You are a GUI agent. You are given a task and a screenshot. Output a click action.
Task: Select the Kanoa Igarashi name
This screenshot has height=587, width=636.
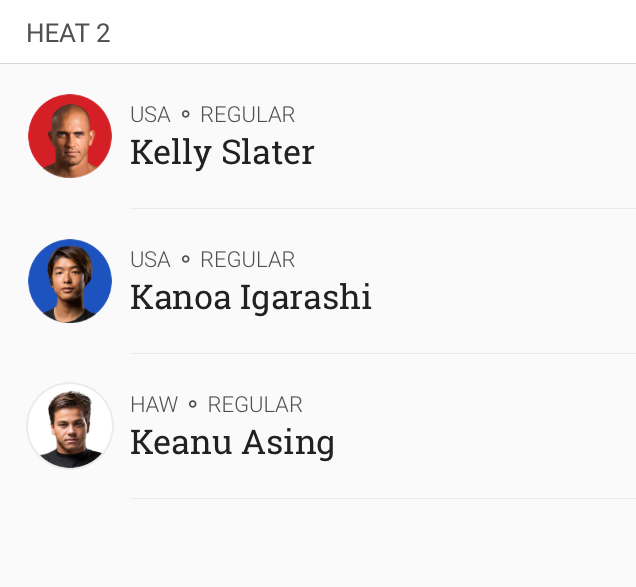coord(251,297)
